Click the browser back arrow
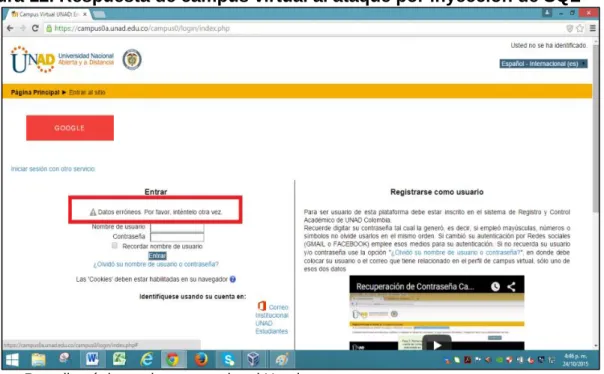Screen dimensions: 604x374 point(10,28)
